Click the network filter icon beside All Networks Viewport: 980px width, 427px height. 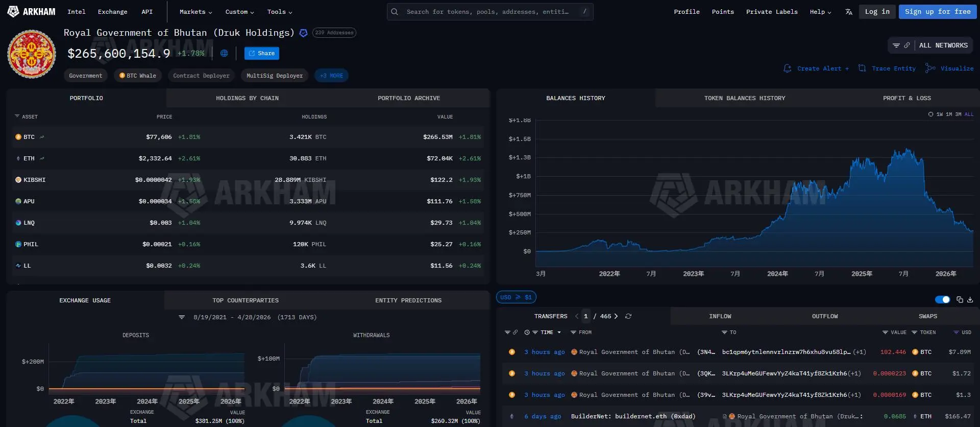click(x=896, y=45)
